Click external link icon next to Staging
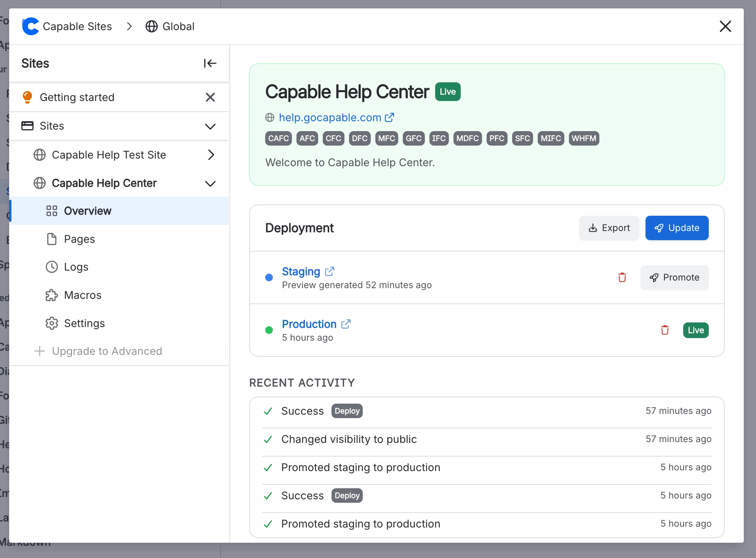Viewport: 756px width, 558px height. point(330,271)
